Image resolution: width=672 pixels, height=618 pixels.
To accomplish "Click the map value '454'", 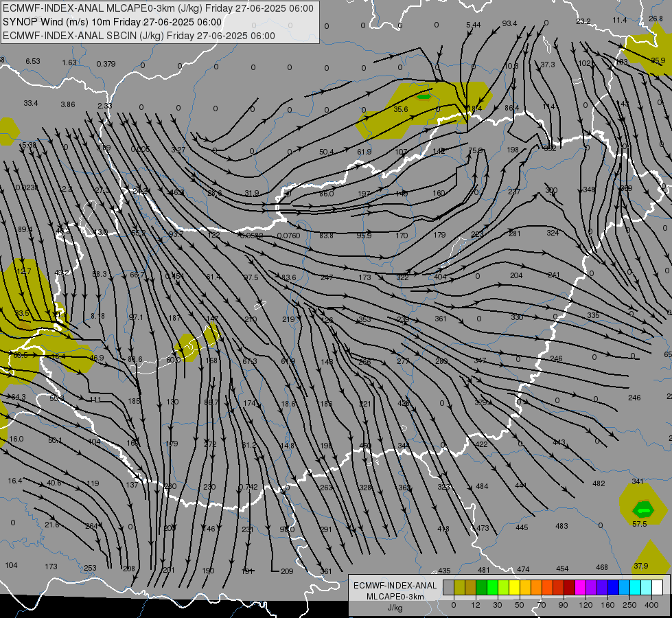I will click(x=562, y=569).
